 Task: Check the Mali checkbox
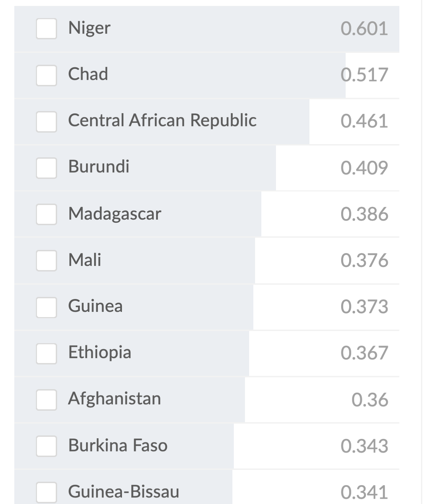point(46,260)
